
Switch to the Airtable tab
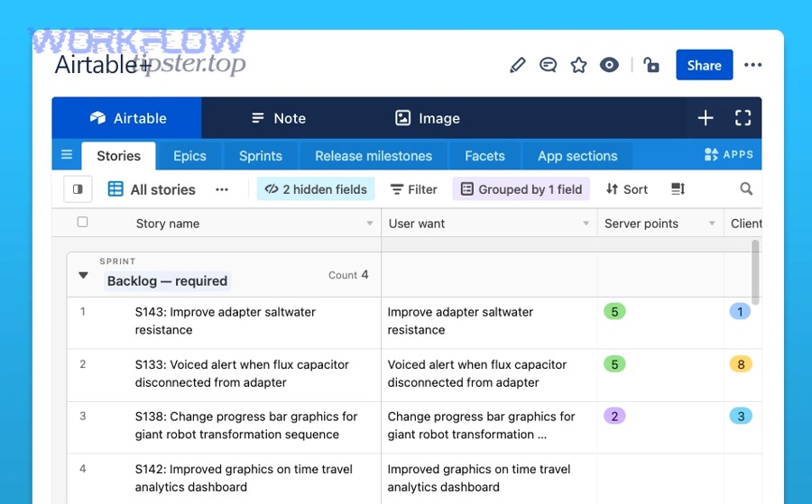pos(127,118)
